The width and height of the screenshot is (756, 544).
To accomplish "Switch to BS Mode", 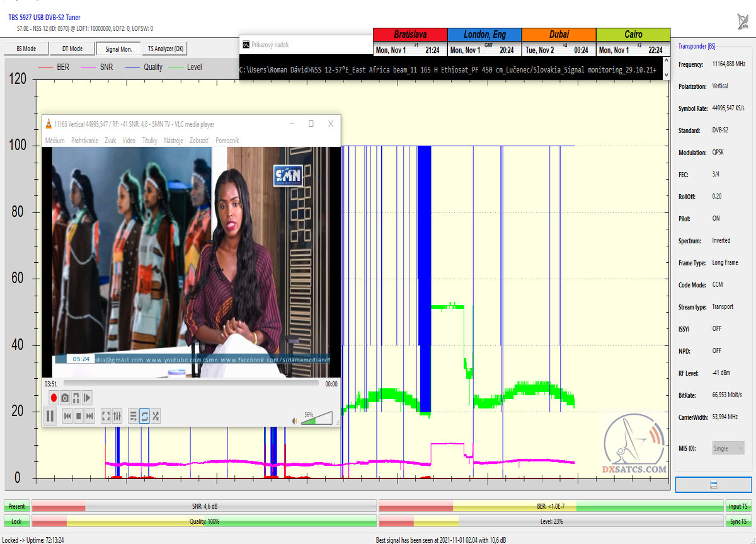I will (26, 49).
